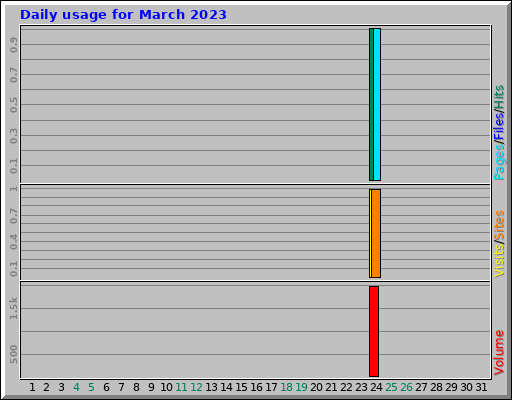Click green day 26 on the x-axis
The image size is (512, 400).
[406, 387]
